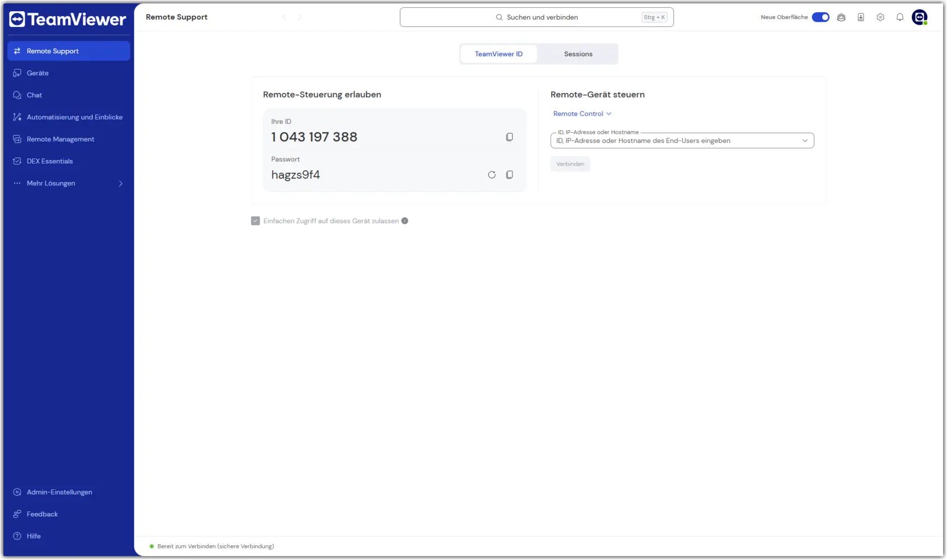Expand the partner ID history dropdown arrow

(805, 141)
